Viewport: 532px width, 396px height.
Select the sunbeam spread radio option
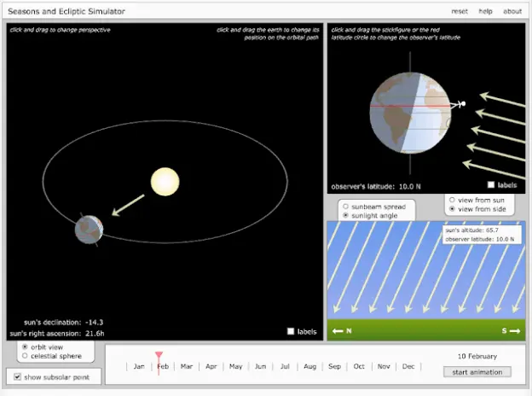(x=345, y=207)
